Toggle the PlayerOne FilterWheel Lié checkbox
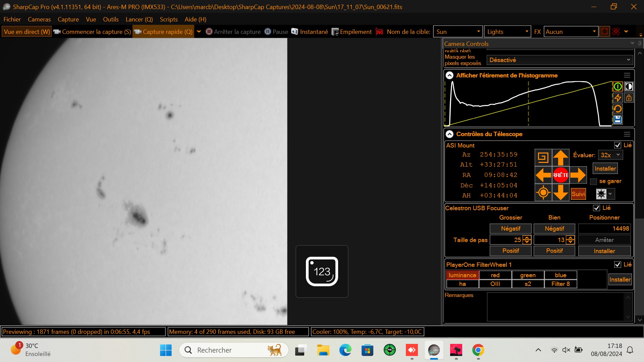The width and height of the screenshot is (644, 362). click(x=618, y=264)
